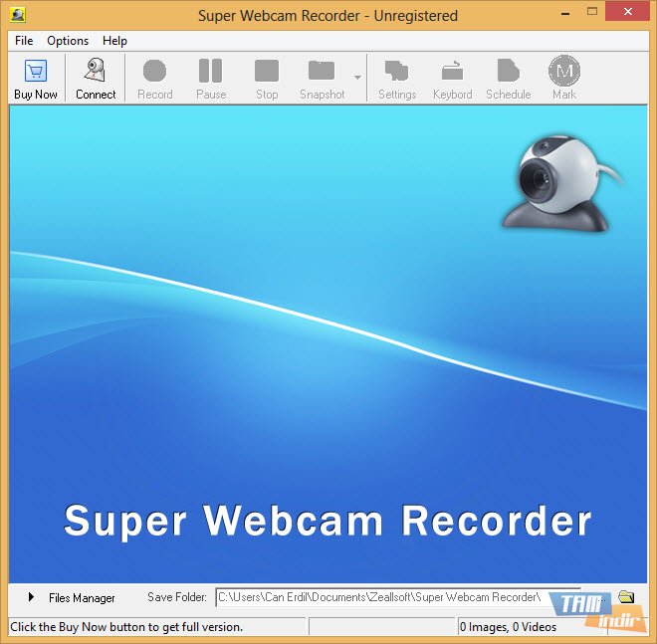
Task: Close the Super Webcam Recorder window
Action: click(x=628, y=12)
